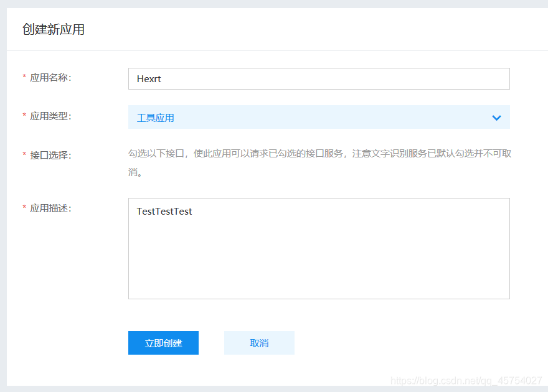The width and height of the screenshot is (548, 392).
Task: Open the 应用类型 dropdown showing 工具应用
Action: [x=319, y=117]
